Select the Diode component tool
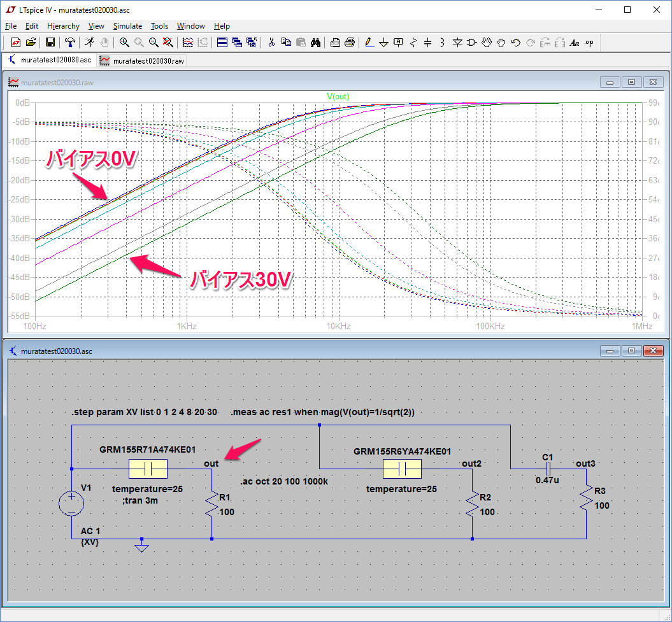Image resolution: width=672 pixels, height=622 pixels. (x=457, y=43)
